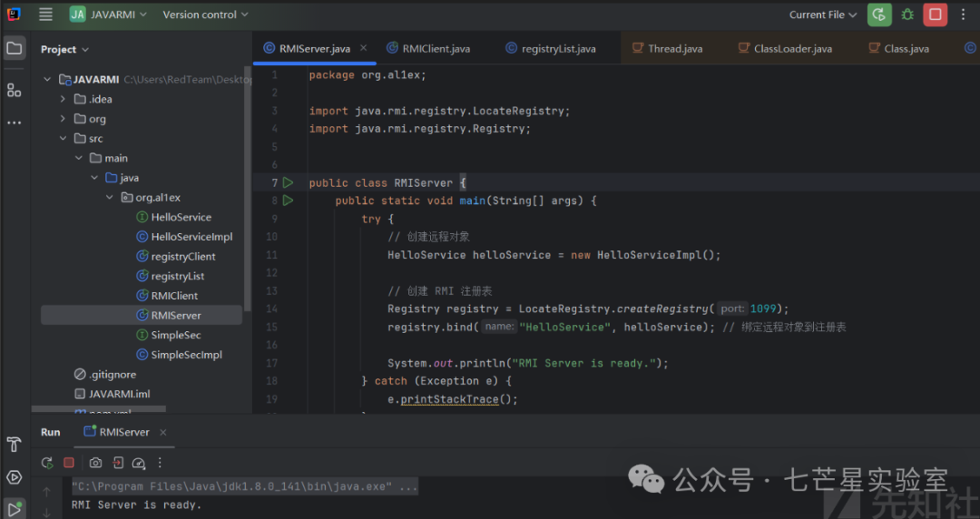
Task: Collapse the JAVARMI root node
Action: click(47, 80)
